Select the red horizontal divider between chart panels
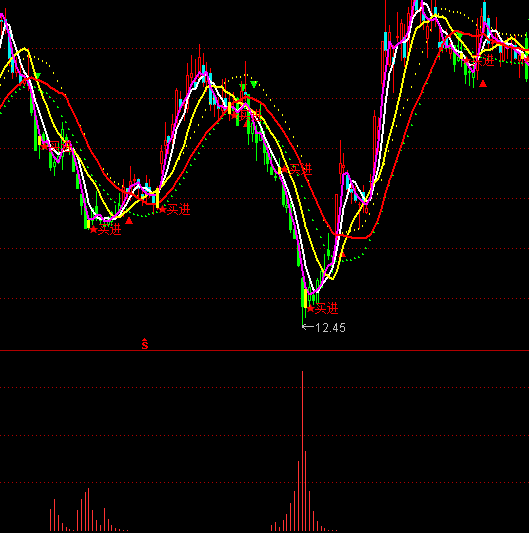Image resolution: width=529 pixels, height=533 pixels. (264, 350)
